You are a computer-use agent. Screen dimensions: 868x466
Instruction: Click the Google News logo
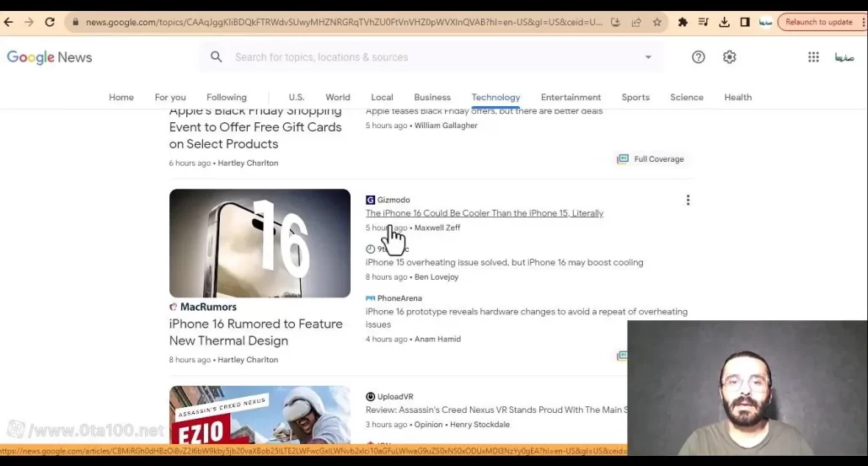[49, 57]
